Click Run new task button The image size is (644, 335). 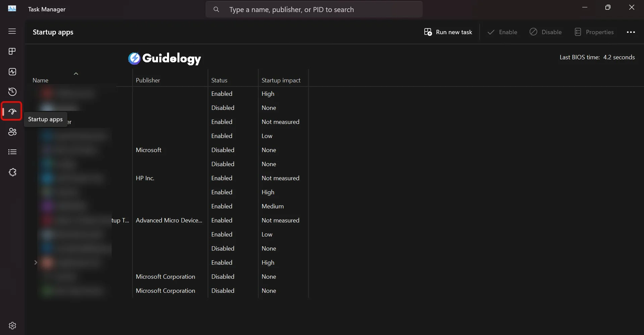(x=448, y=32)
